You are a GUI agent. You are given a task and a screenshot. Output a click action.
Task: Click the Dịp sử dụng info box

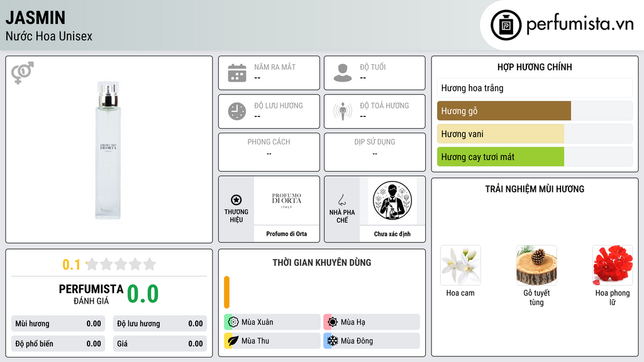click(x=375, y=152)
